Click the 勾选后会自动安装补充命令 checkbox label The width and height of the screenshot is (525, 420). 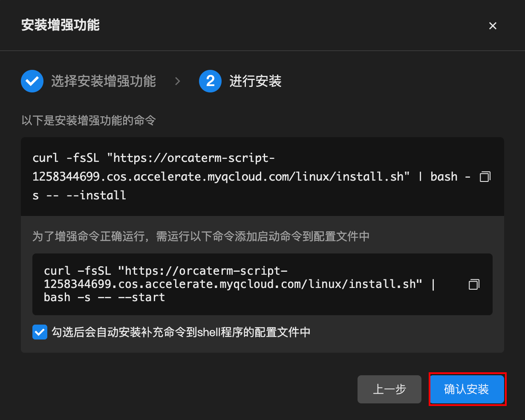coord(181,332)
